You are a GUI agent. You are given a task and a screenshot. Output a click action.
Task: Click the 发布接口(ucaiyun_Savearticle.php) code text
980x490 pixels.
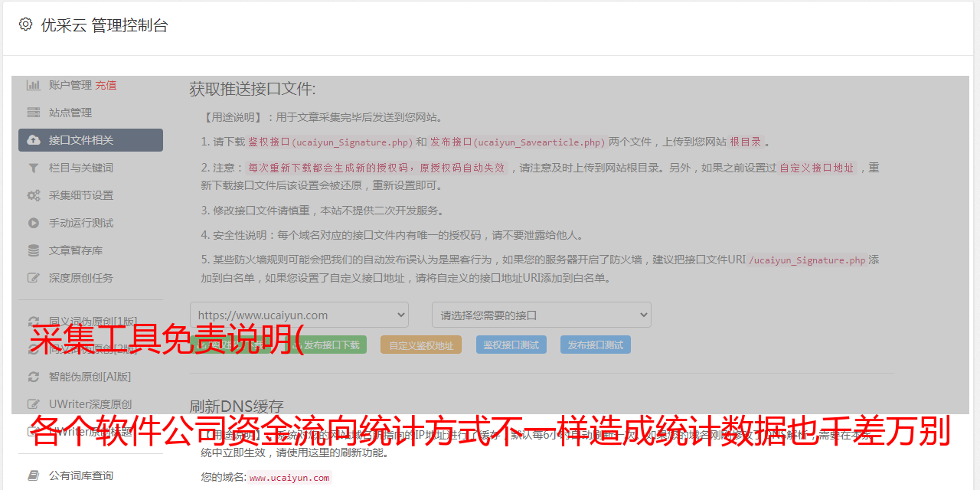518,142
